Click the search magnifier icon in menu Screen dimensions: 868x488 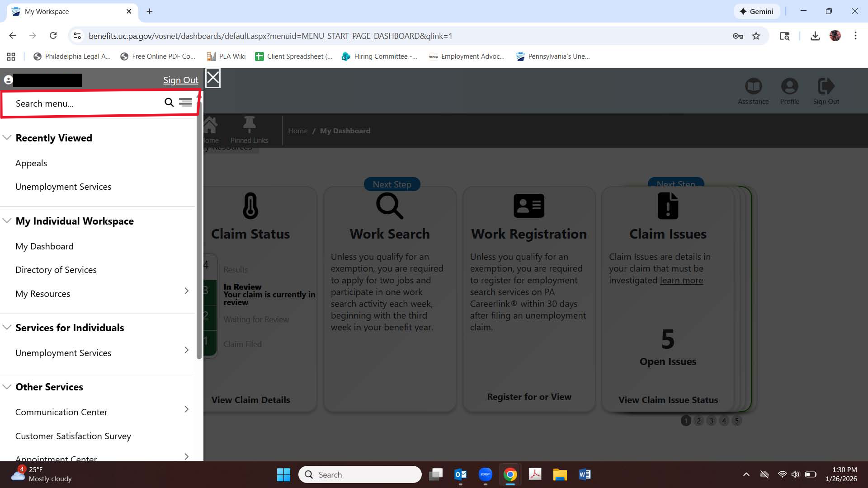pyautogui.click(x=169, y=103)
